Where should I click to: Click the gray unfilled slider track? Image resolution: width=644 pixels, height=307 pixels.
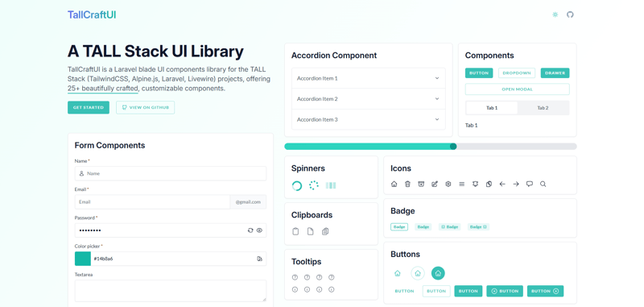click(516, 147)
